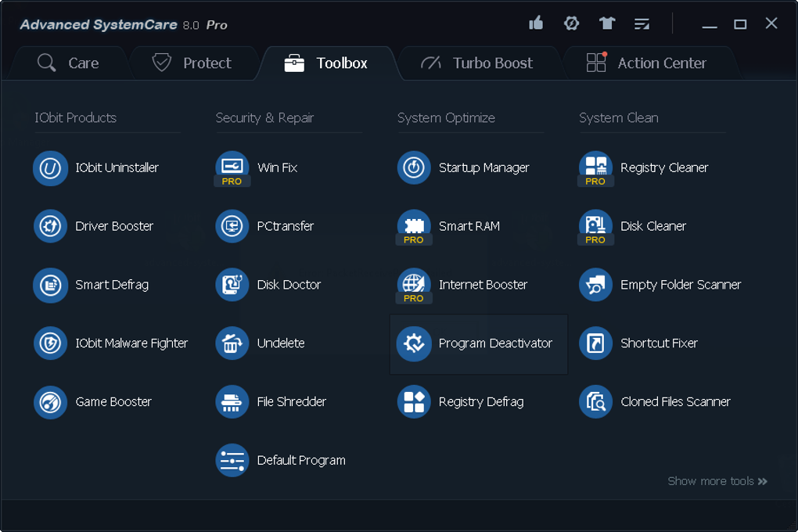The image size is (798, 532).
Task: Open the main menu options icon
Action: [642, 23]
